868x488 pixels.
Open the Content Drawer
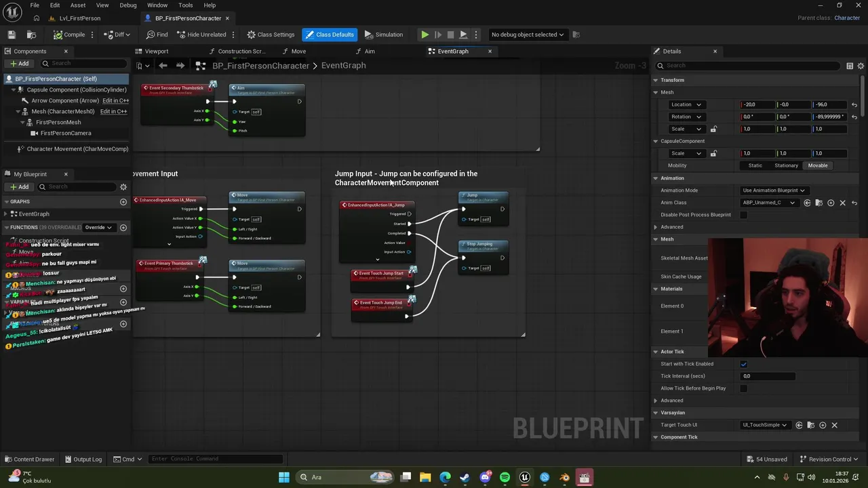29,459
